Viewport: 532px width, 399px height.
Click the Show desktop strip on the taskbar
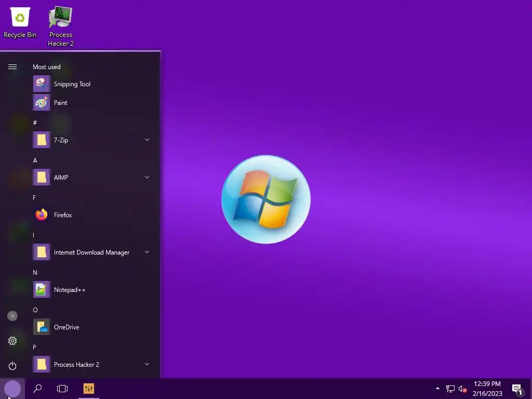[x=530, y=389]
